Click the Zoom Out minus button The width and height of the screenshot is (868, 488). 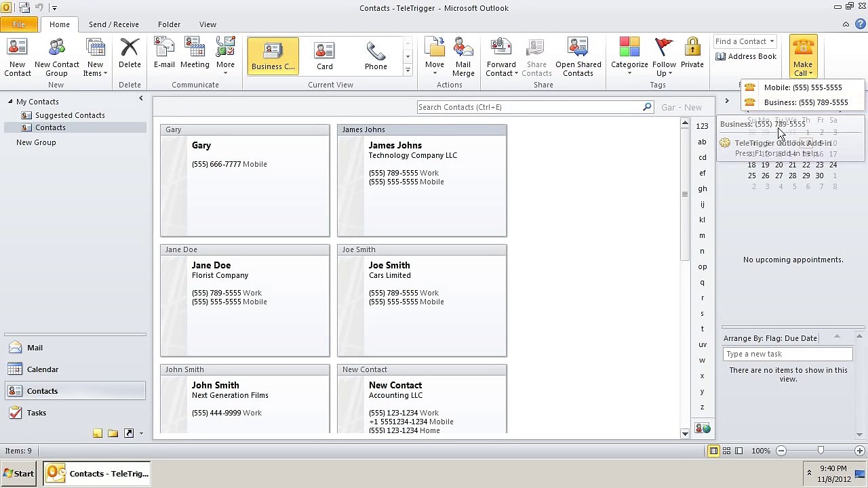pos(781,451)
